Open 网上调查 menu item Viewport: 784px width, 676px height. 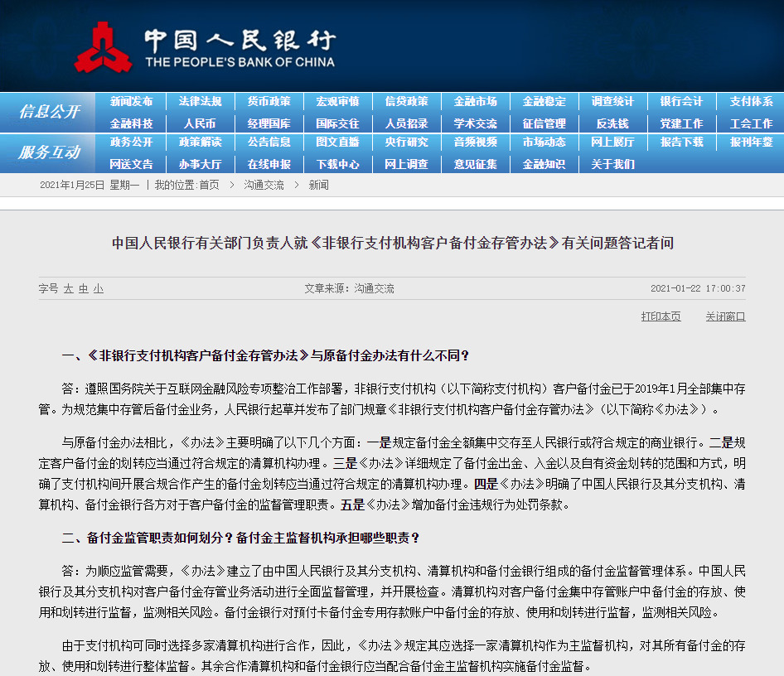[x=406, y=164]
